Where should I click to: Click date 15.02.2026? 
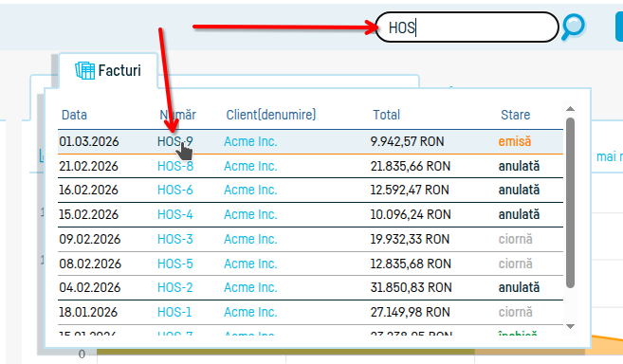88,214
